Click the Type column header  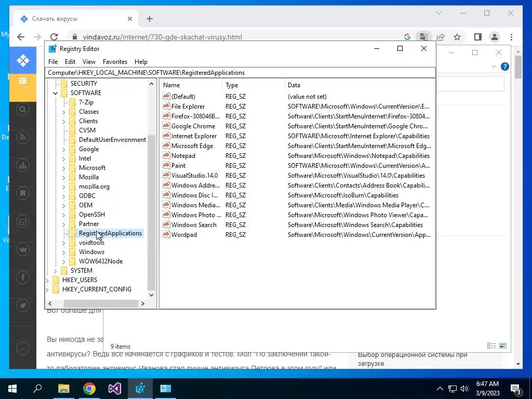[x=253, y=85]
